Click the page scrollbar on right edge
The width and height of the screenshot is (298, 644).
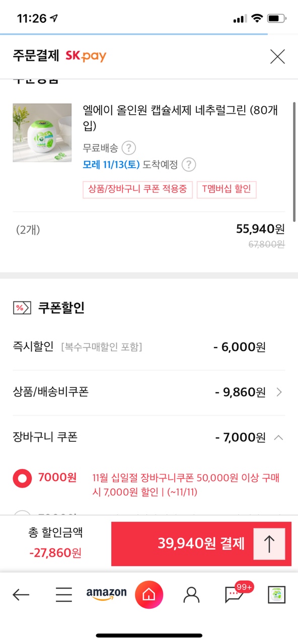(295, 161)
